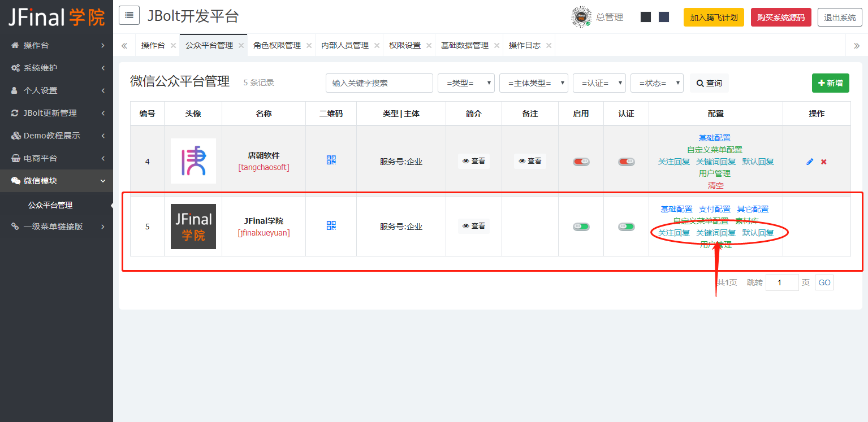
Task: Expand the 系统维护 sidebar menu
Action: tap(57, 68)
